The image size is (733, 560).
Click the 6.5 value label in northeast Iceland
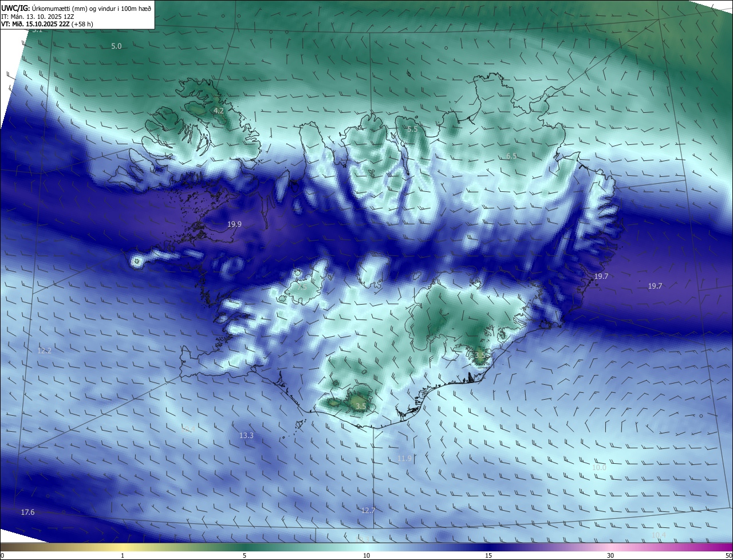point(511,156)
